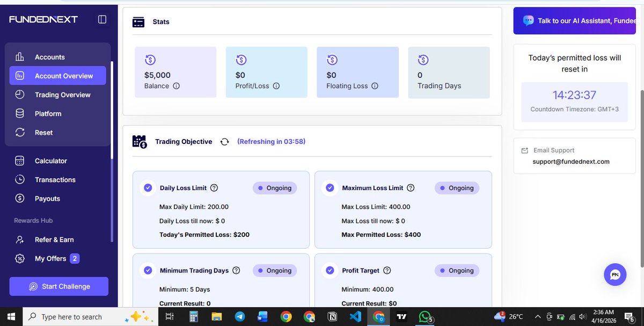This screenshot has width=644, height=326.
Task: Click Daily Loss Limit help icon
Action: [214, 188]
